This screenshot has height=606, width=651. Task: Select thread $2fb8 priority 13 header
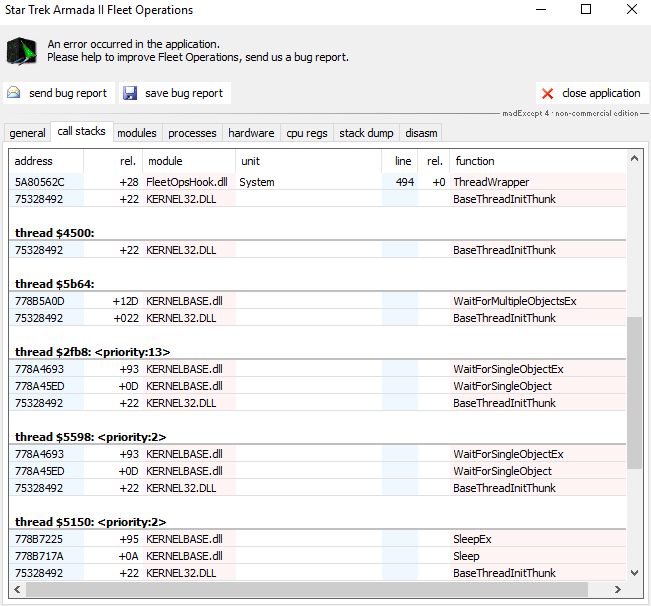[317, 352]
